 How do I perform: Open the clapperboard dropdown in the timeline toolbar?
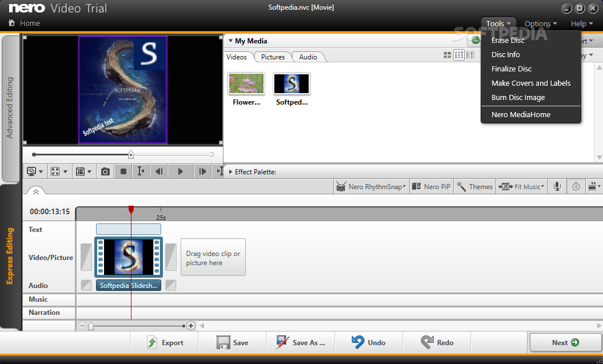(x=594, y=187)
